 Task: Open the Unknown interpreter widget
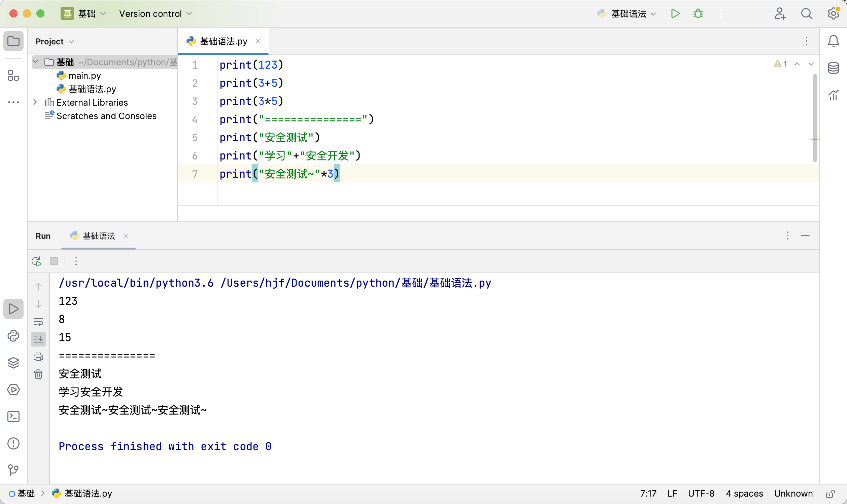tap(793, 494)
